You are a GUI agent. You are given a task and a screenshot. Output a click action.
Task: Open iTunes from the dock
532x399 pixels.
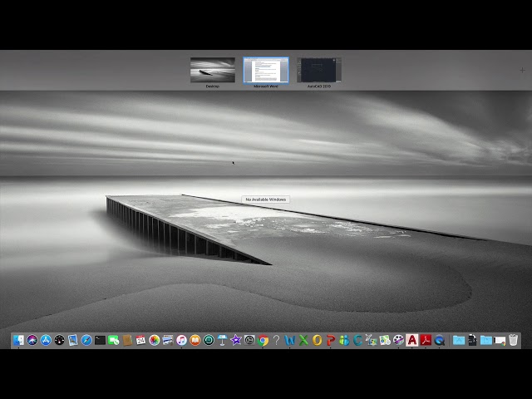pos(181,340)
